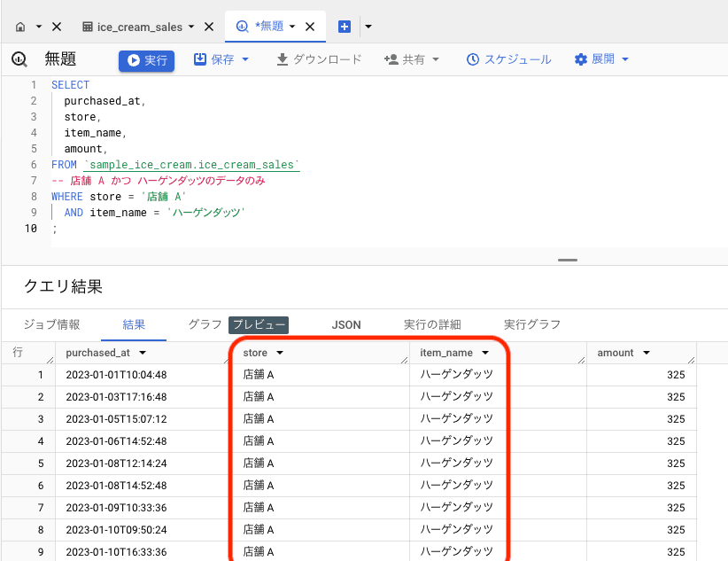This screenshot has width=728, height=561.
Task: Click the editor/results pane divider handle
Action: point(568,260)
